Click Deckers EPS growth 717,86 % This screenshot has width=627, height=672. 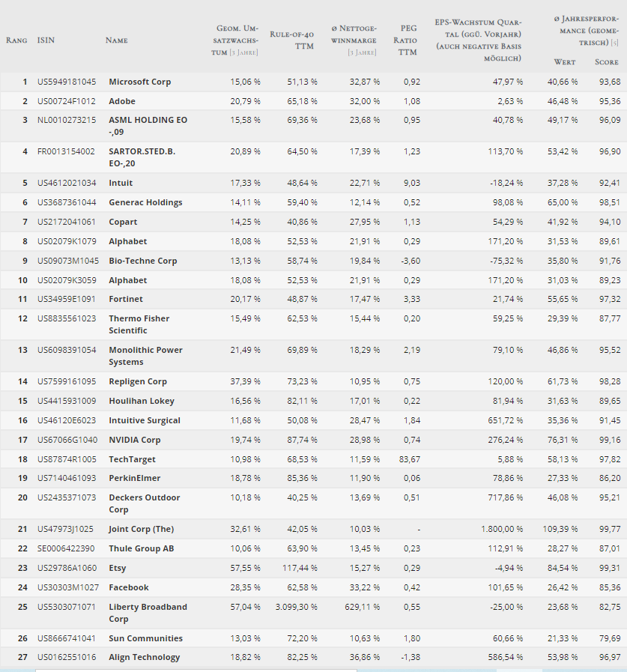click(x=506, y=497)
